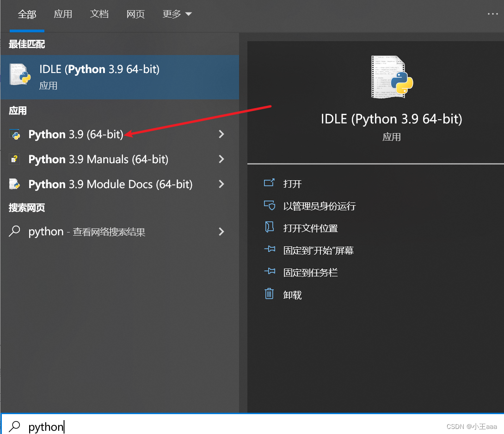Click the pin icon beside 固定到任务栏
The height and width of the screenshot is (434, 504).
[x=269, y=272]
